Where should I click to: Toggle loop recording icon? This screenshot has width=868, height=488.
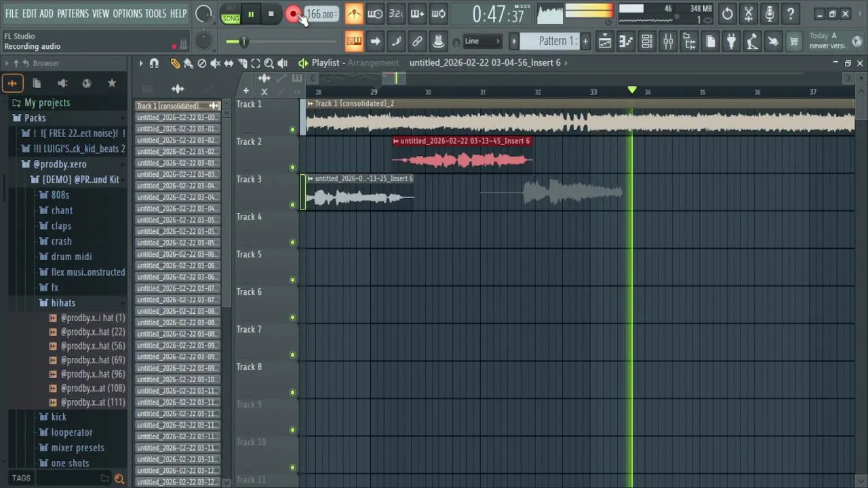click(439, 14)
